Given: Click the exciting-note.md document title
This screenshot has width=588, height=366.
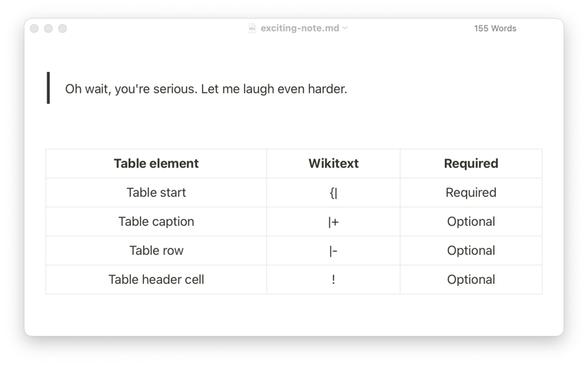Looking at the screenshot, I should (300, 28).
